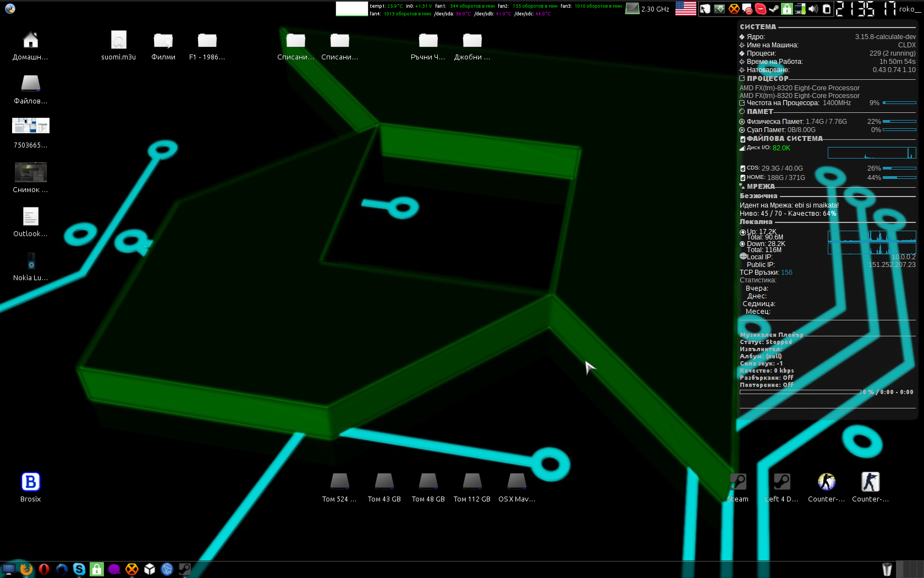Click the digital clock in top panel
The height and width of the screenshot is (578, 924).
pyautogui.click(x=866, y=9)
